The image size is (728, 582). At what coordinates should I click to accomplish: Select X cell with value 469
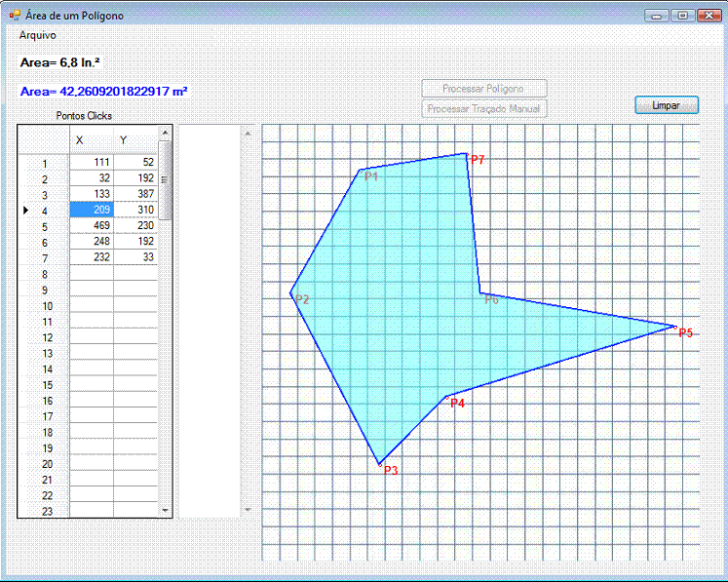92,225
